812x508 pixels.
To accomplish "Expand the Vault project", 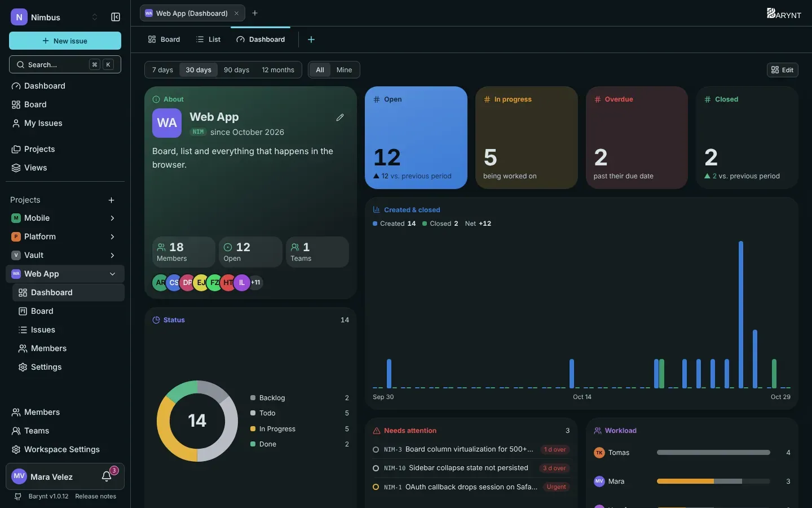I will (x=112, y=255).
